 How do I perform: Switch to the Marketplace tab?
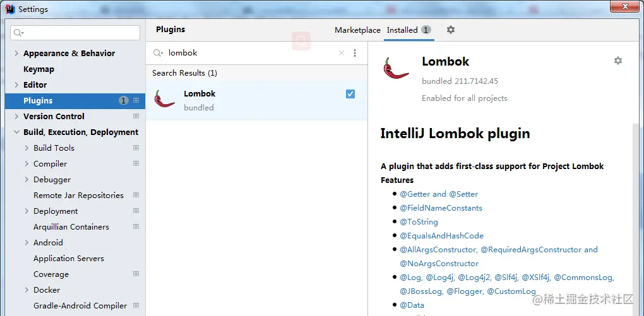pos(357,30)
